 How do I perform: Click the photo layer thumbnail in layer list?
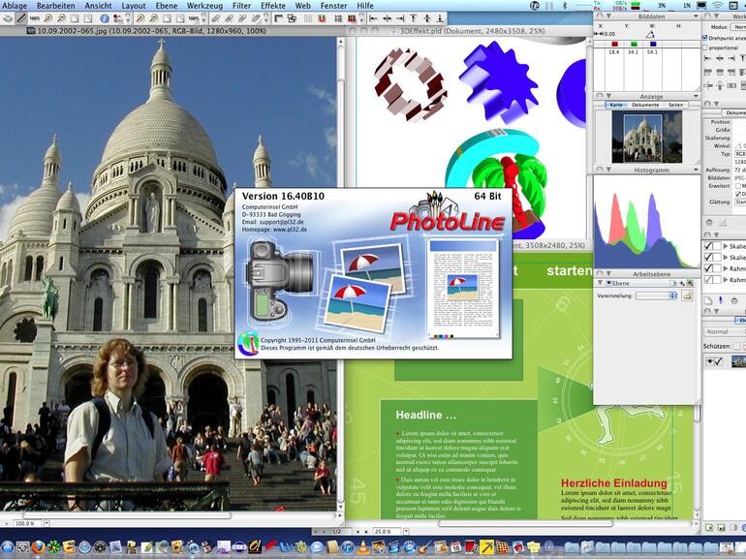(x=739, y=361)
